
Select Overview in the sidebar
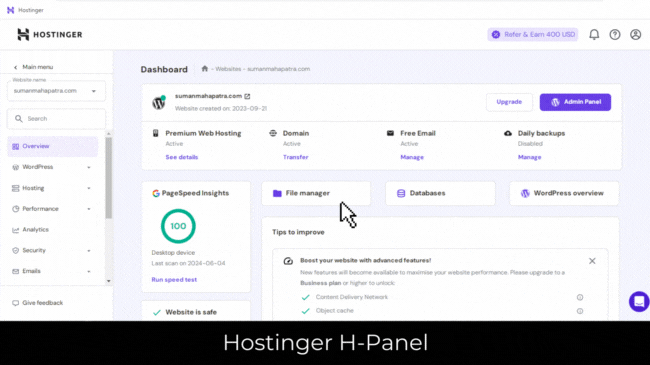pos(52,146)
